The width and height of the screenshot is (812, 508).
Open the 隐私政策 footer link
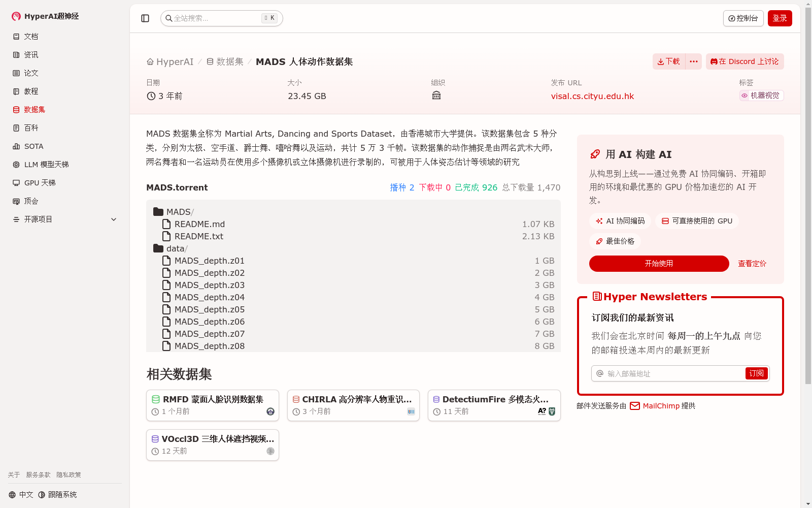click(x=69, y=475)
